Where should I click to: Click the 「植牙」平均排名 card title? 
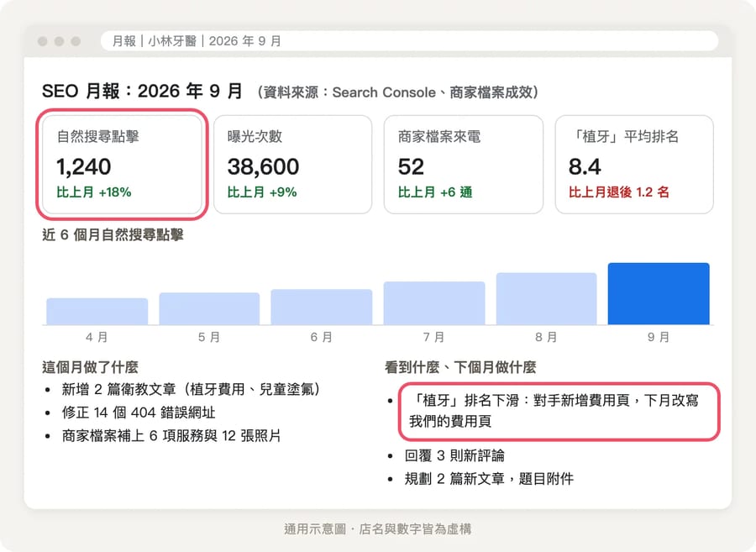pyautogui.click(x=624, y=136)
